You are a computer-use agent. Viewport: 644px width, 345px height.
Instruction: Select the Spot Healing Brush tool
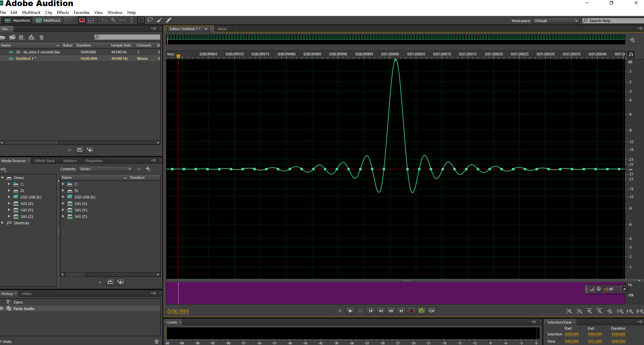point(168,20)
